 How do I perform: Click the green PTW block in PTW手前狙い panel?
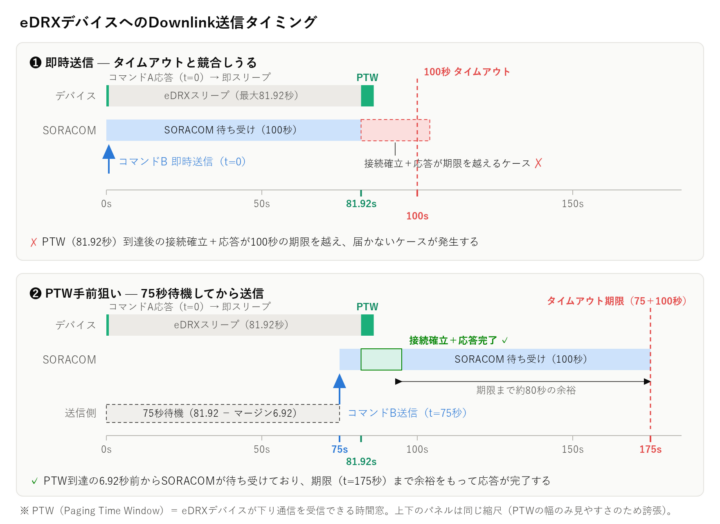click(367, 325)
